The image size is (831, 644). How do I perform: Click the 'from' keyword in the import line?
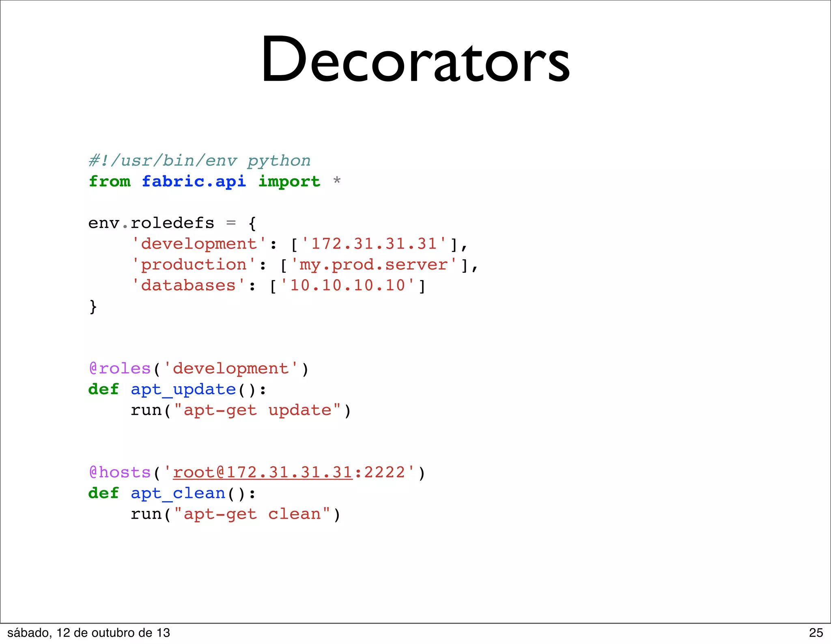click(110, 181)
